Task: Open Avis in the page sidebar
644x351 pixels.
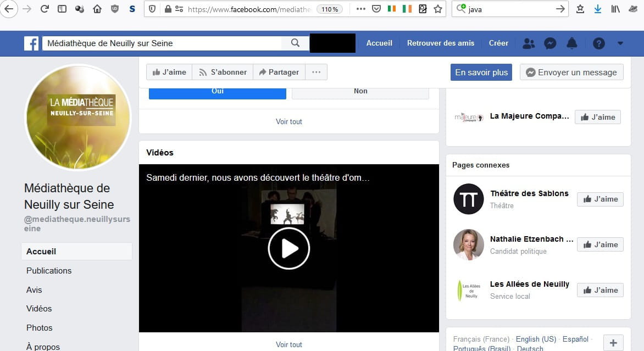Action: tap(34, 290)
